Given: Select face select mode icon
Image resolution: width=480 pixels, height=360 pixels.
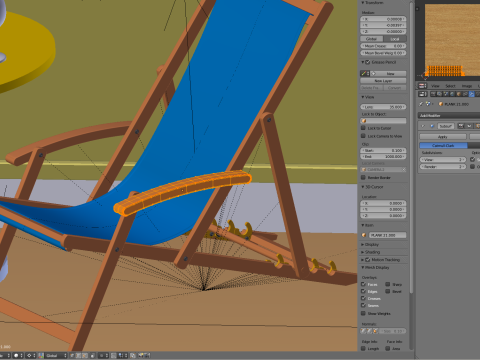Looking at the screenshot, I should pyautogui.click(x=85, y=355).
